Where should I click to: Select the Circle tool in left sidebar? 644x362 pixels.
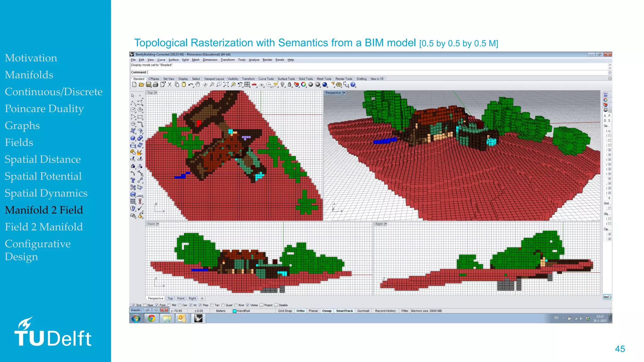pos(133,110)
